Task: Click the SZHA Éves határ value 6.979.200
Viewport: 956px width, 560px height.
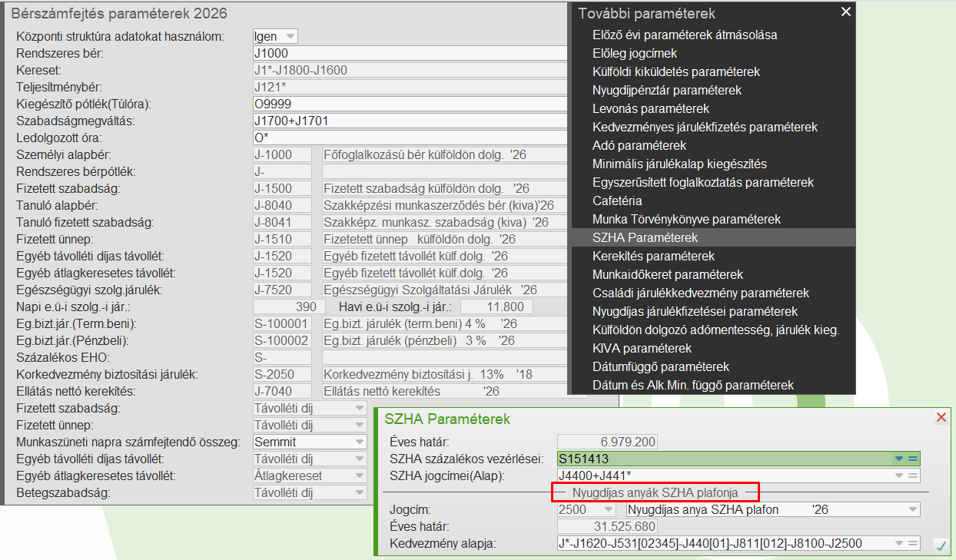Action: pos(607,442)
